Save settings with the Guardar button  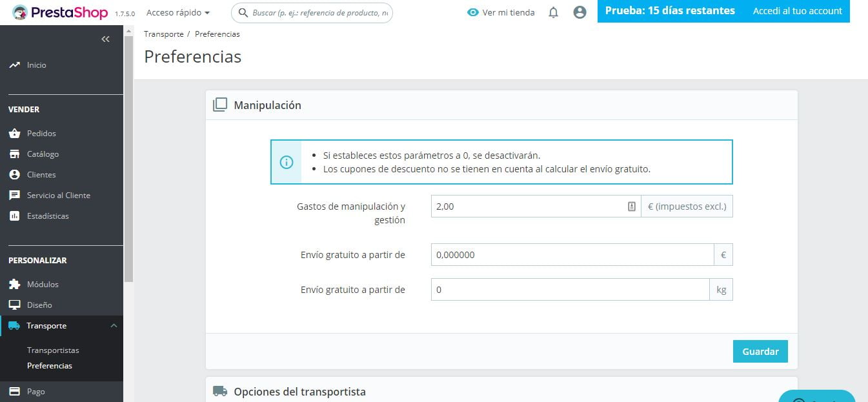coord(760,351)
